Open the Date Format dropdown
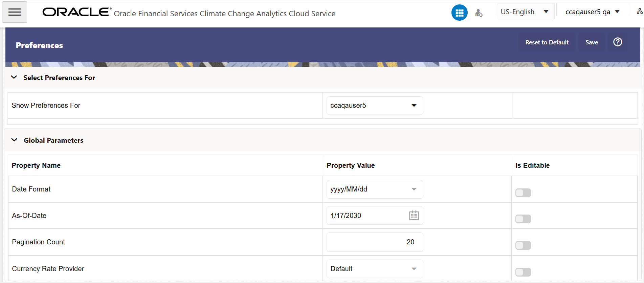The height and width of the screenshot is (283, 644). coord(375,189)
